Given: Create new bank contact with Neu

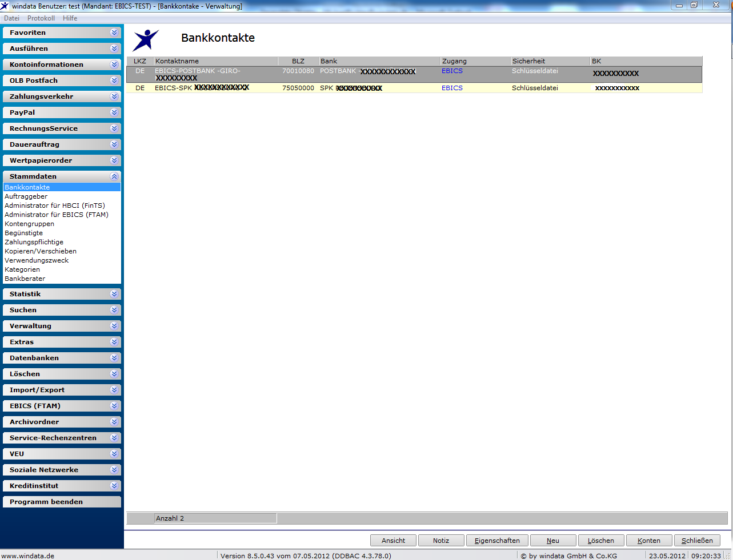Looking at the screenshot, I should tap(553, 541).
